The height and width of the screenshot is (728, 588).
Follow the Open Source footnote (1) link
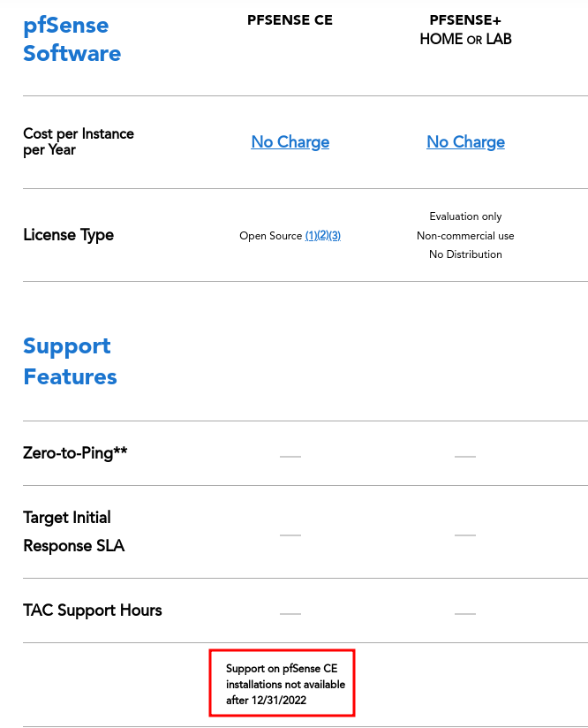coord(311,236)
